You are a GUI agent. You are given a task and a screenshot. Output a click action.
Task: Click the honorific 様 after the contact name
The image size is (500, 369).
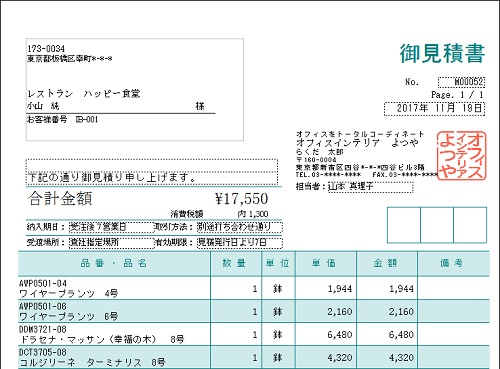[x=200, y=106]
